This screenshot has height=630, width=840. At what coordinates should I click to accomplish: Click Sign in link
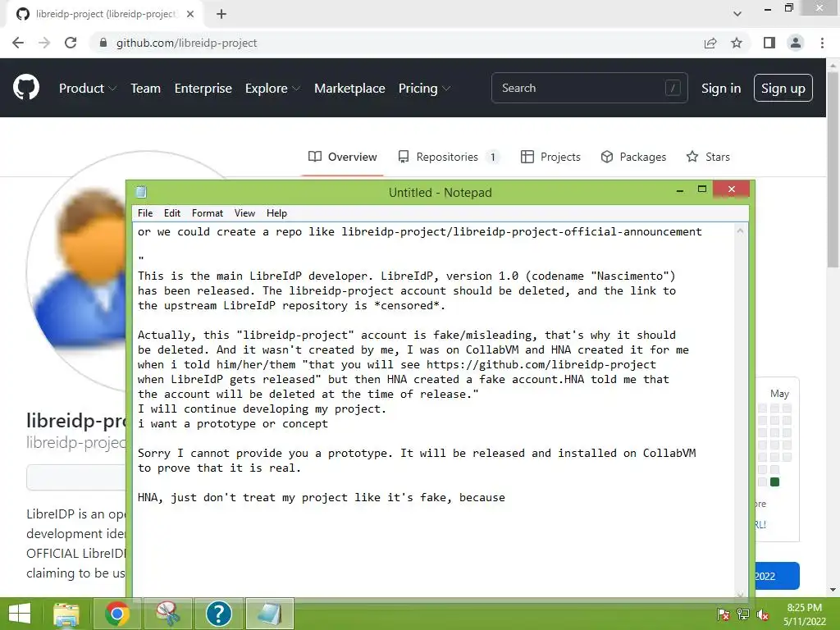pos(721,89)
